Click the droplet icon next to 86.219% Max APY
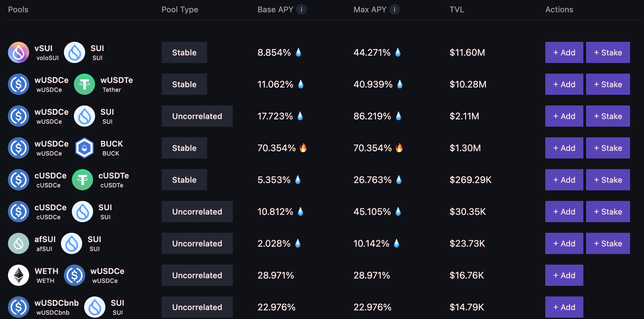Viewport: 644px width, 319px height. 399,116
